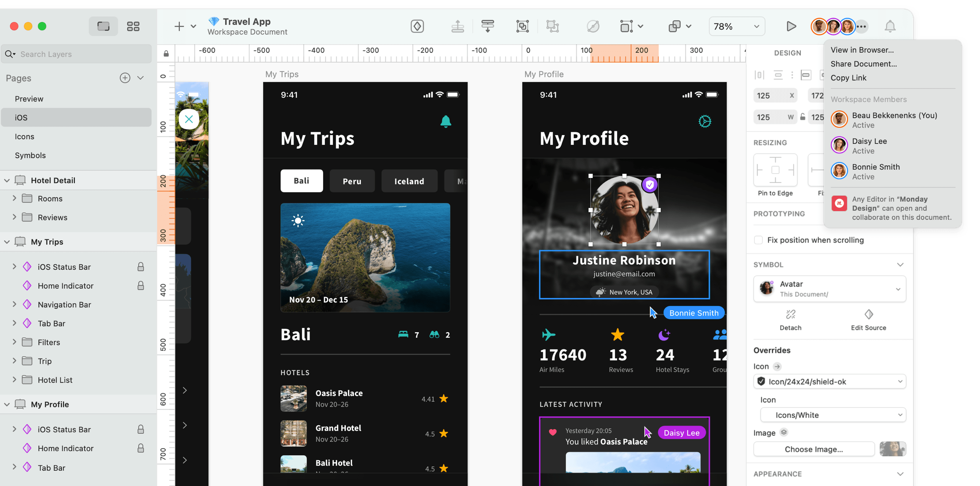The width and height of the screenshot is (980, 486).
Task: Click the Choose Image button
Action: pyautogui.click(x=814, y=449)
